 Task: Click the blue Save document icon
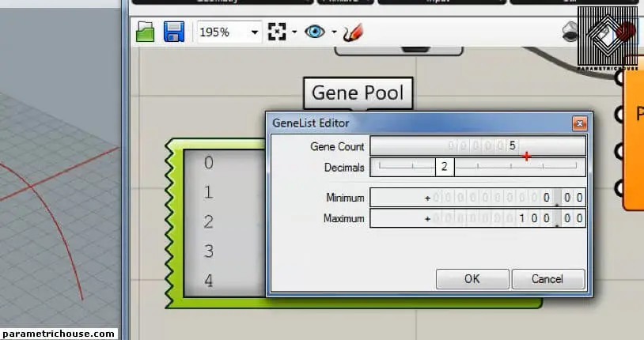pyautogui.click(x=174, y=32)
